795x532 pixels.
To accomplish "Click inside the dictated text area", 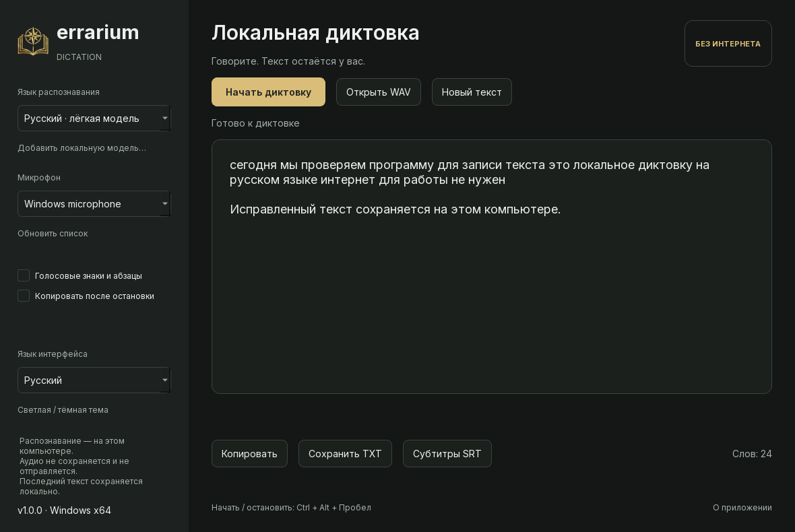I will pyautogui.click(x=491, y=267).
